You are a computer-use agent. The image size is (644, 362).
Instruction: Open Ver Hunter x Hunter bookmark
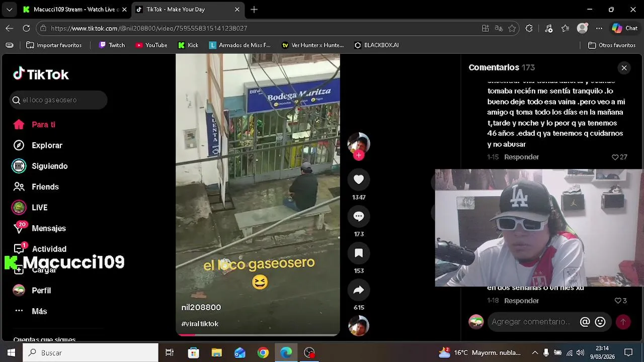pyautogui.click(x=312, y=45)
